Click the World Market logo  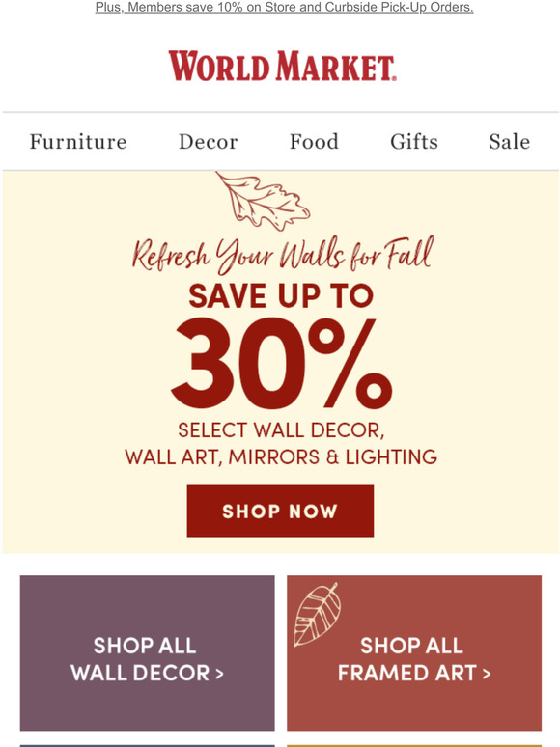coord(282,66)
